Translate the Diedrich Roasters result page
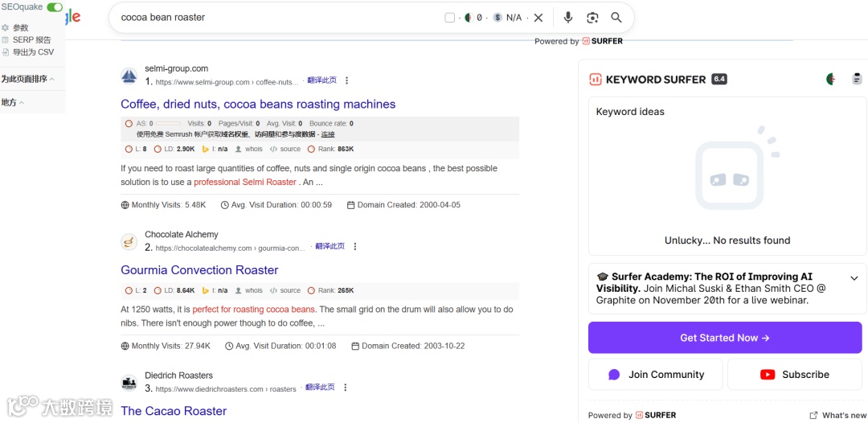The width and height of the screenshot is (868, 423). click(320, 388)
